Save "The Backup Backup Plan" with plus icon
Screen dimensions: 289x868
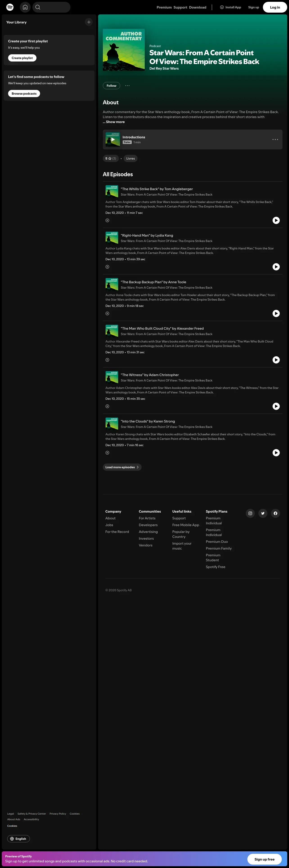tap(107, 313)
